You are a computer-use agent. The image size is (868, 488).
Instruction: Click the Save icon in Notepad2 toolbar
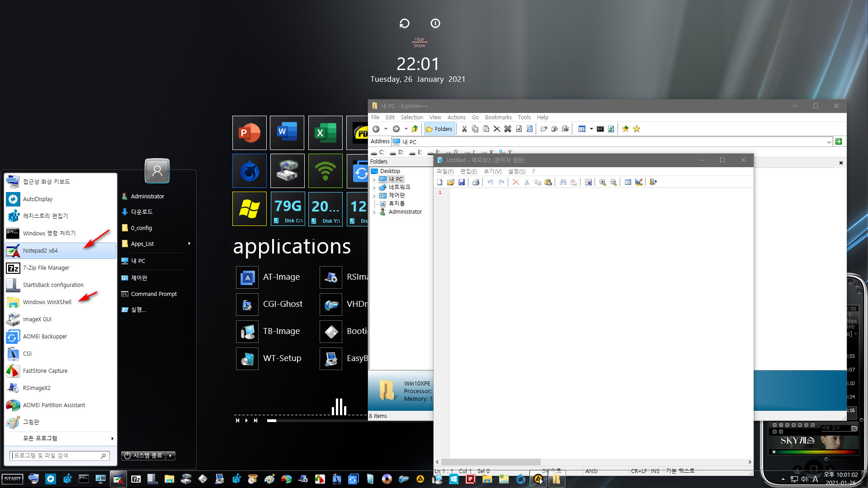[x=462, y=182]
